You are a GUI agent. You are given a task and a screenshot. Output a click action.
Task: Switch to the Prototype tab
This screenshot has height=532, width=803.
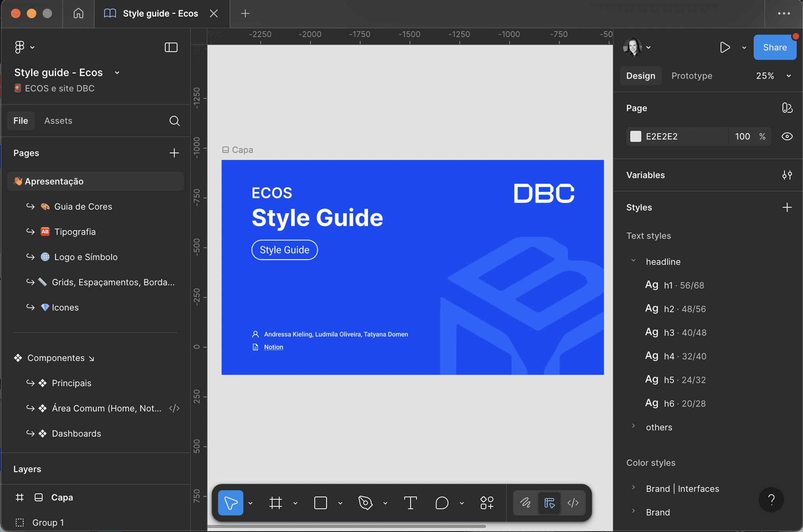click(691, 76)
